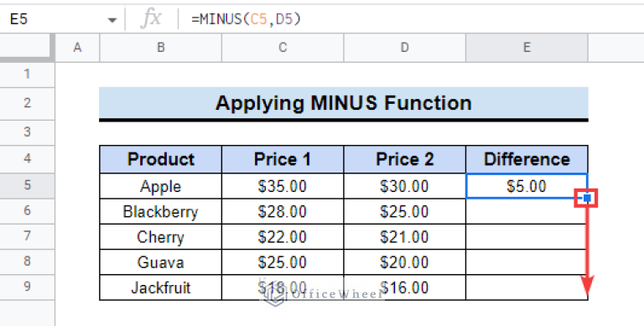This screenshot has height=326, width=644.
Task: Select empty Difference cell for Jackfruit
Action: click(x=527, y=287)
